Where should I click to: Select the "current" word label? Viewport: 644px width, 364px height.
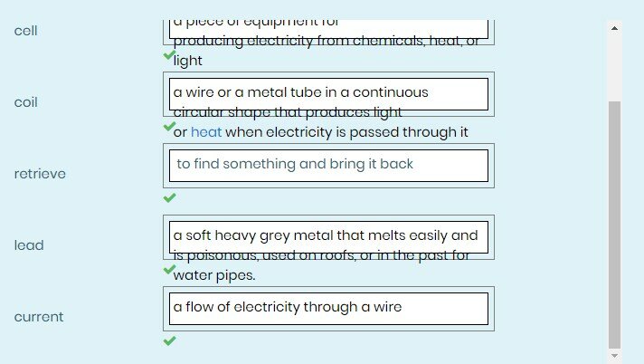[x=39, y=317]
